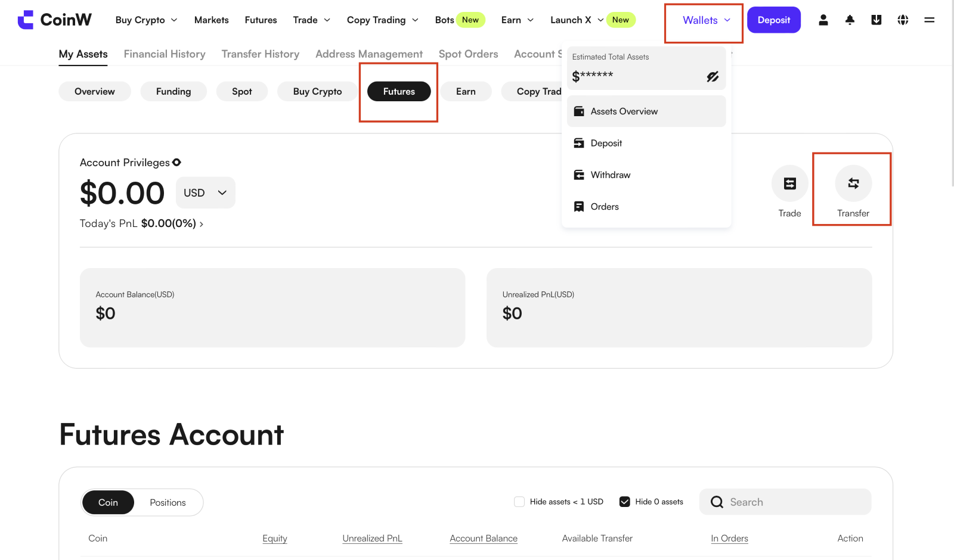The image size is (954, 560).
Task: Click the Orders icon in Wallets menu
Action: pos(578,207)
